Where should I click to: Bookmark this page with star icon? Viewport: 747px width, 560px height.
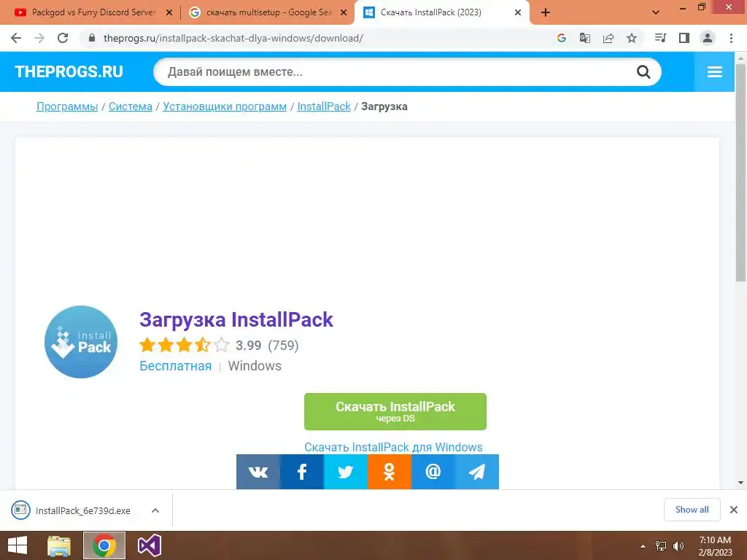pyautogui.click(x=632, y=38)
